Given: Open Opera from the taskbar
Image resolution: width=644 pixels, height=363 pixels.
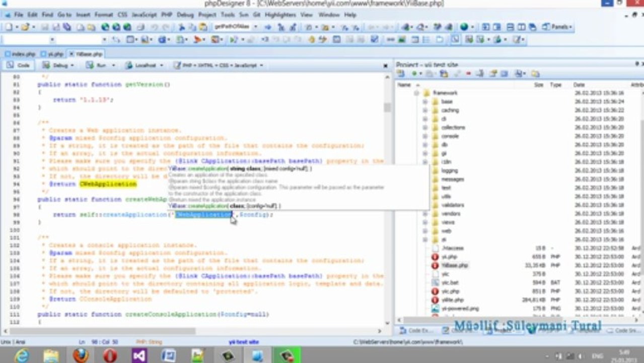Looking at the screenshot, I should click(x=110, y=355).
